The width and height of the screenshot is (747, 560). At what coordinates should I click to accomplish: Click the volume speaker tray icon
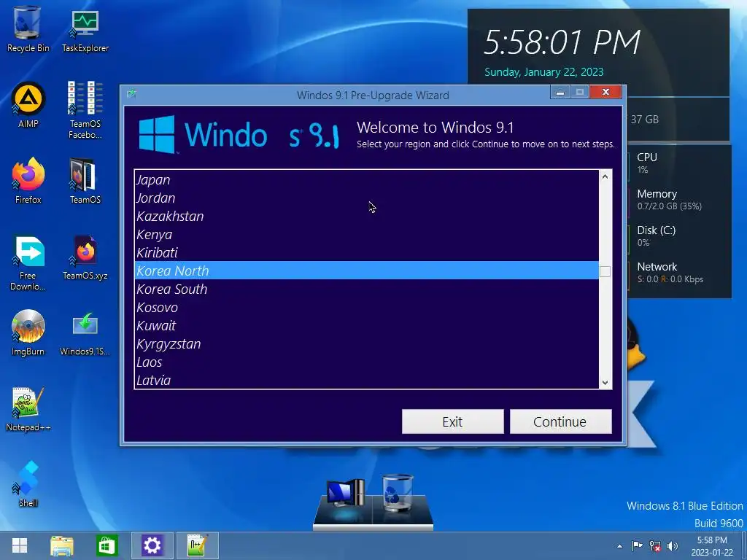click(x=673, y=546)
